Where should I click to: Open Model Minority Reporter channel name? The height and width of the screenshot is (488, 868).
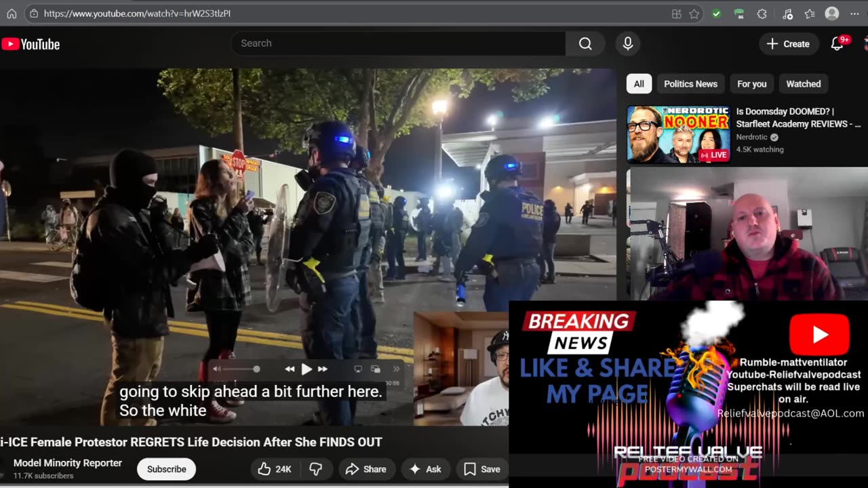pos(68,463)
